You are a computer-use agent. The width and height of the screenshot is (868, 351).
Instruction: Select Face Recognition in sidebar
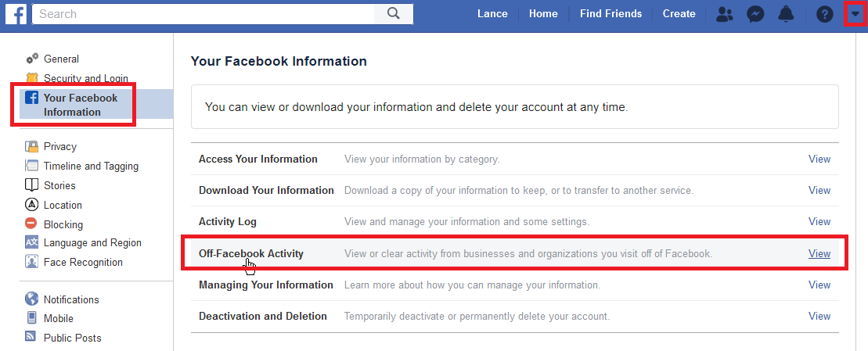coord(83,262)
